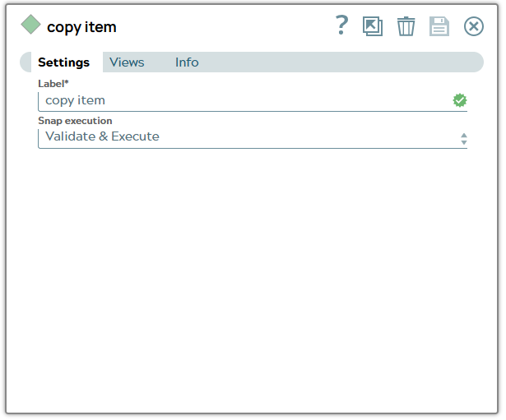Open the Info tab
The width and height of the screenshot is (506, 420).
[187, 62]
